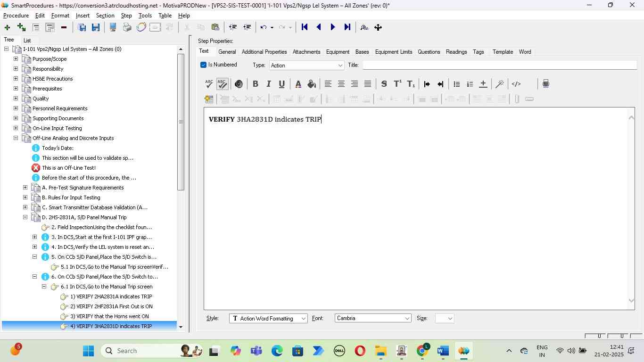This screenshot has height=362, width=644.
Task: Click the single-checkmark ABC spell check icon
Action: [209, 84]
